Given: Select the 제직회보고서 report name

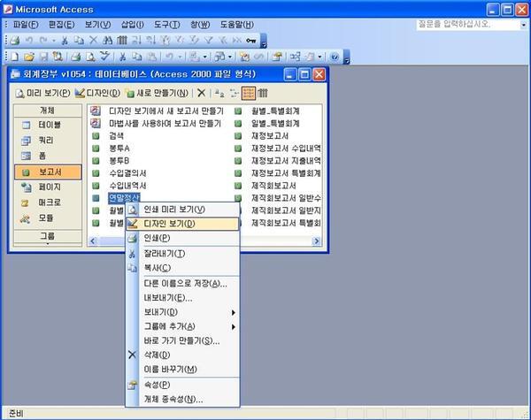Looking at the screenshot, I should [x=273, y=186].
